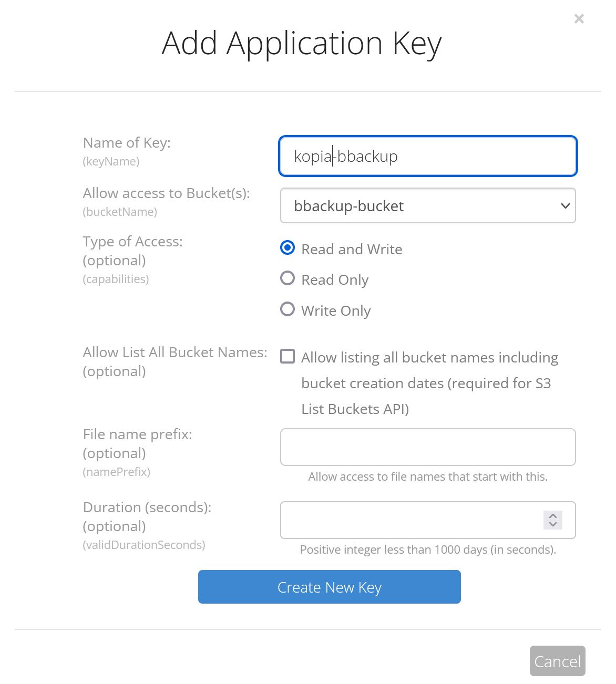Click the Create New Key button
This screenshot has width=616, height=684.
[329, 587]
